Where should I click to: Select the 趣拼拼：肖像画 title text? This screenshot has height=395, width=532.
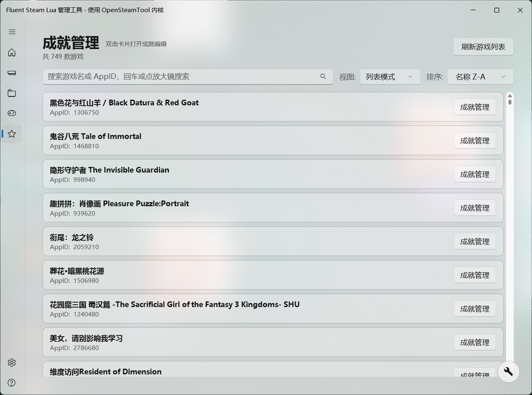(119, 203)
